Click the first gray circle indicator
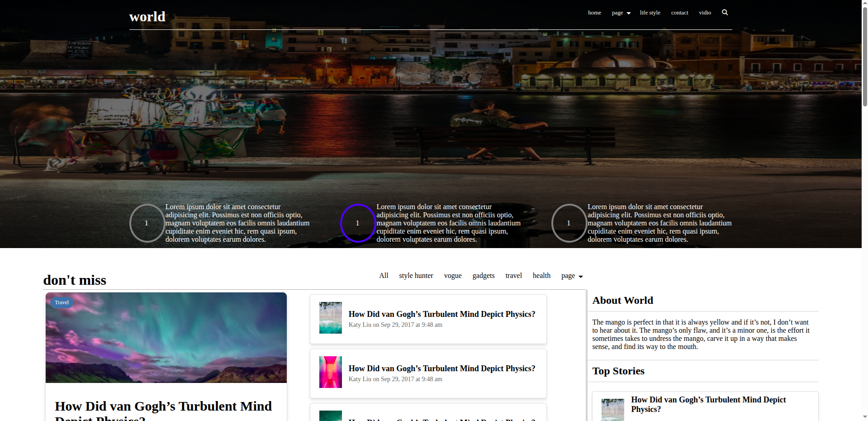 147,223
